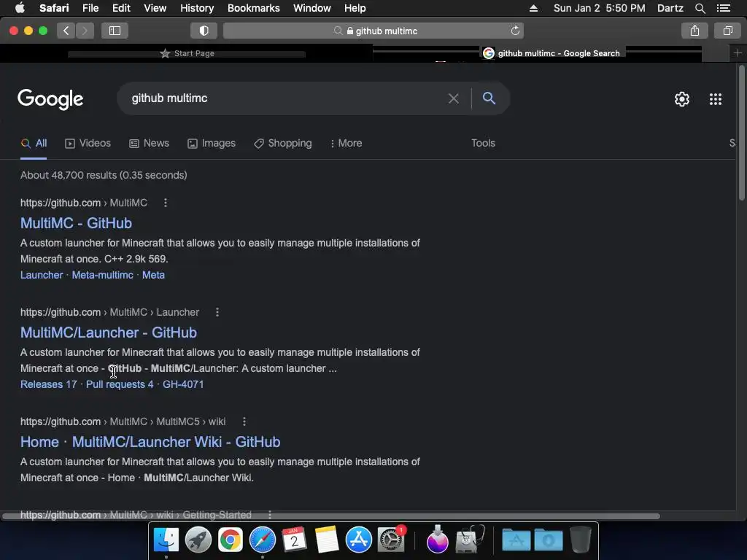Expand the More search filters menu

tap(347, 144)
